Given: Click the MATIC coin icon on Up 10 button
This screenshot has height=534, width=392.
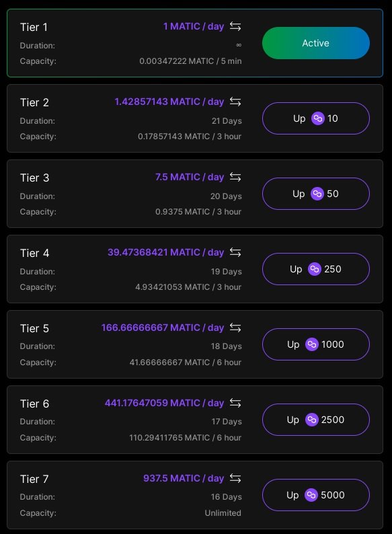Looking at the screenshot, I should 318,118.
